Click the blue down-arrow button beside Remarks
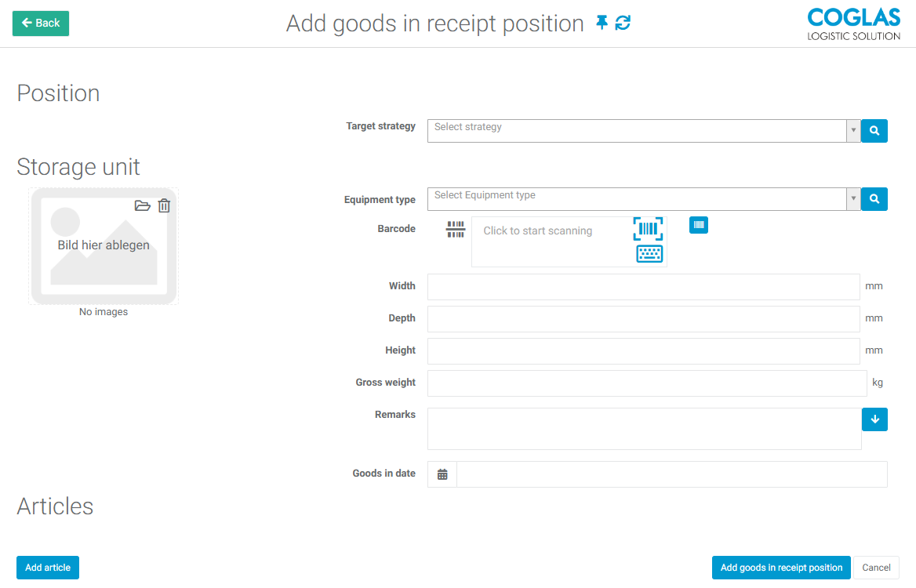Image resolution: width=916 pixels, height=588 pixels. [874, 419]
